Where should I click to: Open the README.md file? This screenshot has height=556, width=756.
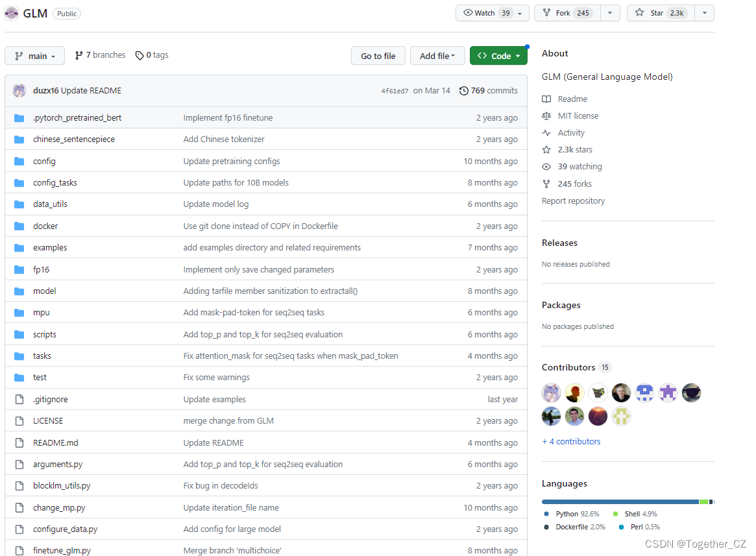coord(55,442)
